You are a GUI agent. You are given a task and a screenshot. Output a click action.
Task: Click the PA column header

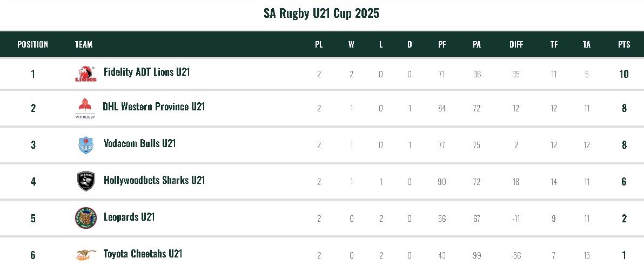[477, 44]
